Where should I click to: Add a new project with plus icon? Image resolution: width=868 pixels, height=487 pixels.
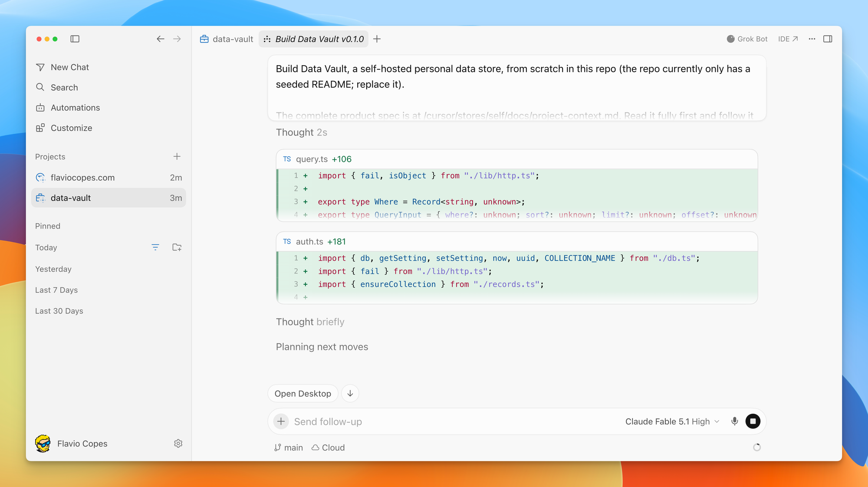click(x=177, y=156)
